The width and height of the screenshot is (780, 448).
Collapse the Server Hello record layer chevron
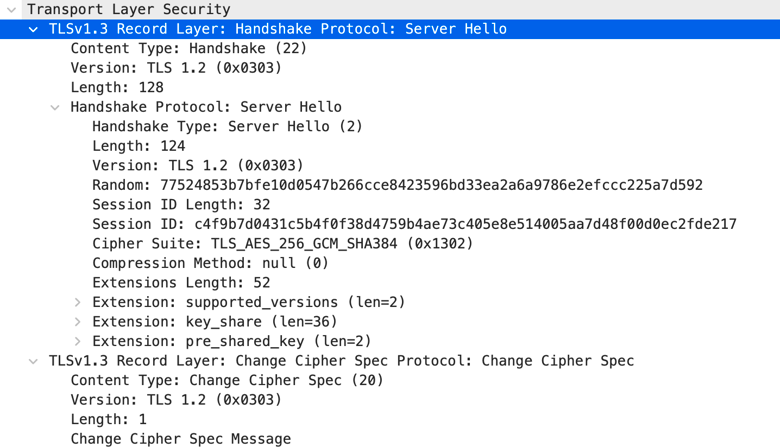point(33,29)
